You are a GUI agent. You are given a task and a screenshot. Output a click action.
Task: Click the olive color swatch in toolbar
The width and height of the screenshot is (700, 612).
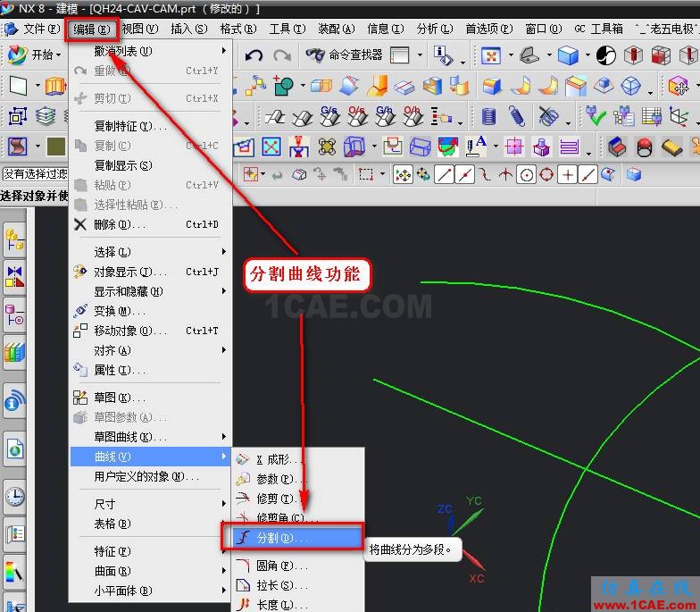coord(56,147)
